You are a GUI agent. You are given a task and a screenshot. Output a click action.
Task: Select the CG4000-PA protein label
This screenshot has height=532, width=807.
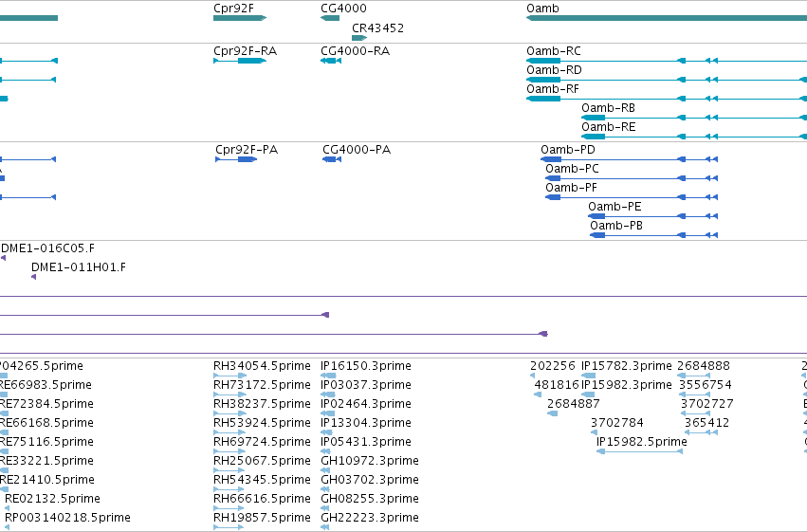[x=357, y=150]
